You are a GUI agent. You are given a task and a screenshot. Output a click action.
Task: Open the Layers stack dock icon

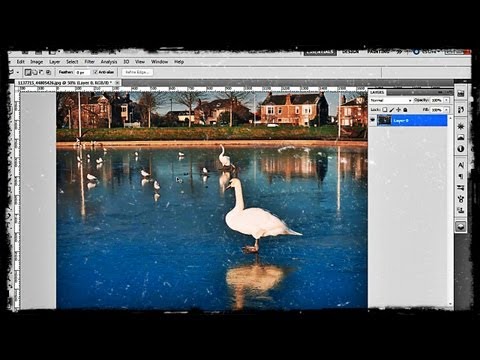pyautogui.click(x=461, y=227)
